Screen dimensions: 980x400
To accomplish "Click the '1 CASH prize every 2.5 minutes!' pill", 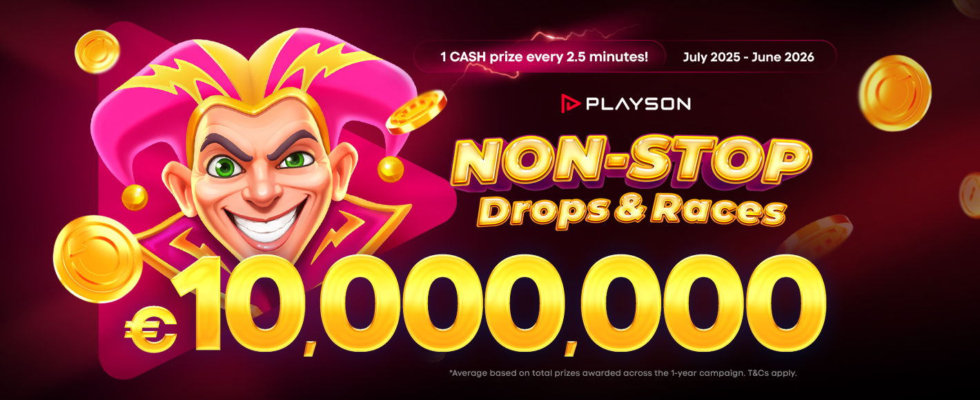I will pyautogui.click(x=544, y=57).
